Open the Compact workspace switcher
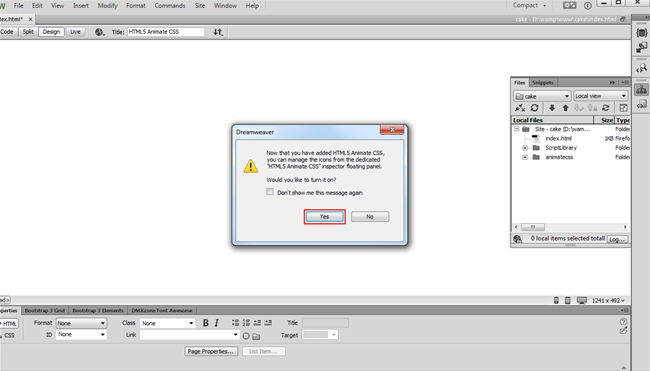650x371 pixels. [x=529, y=5]
